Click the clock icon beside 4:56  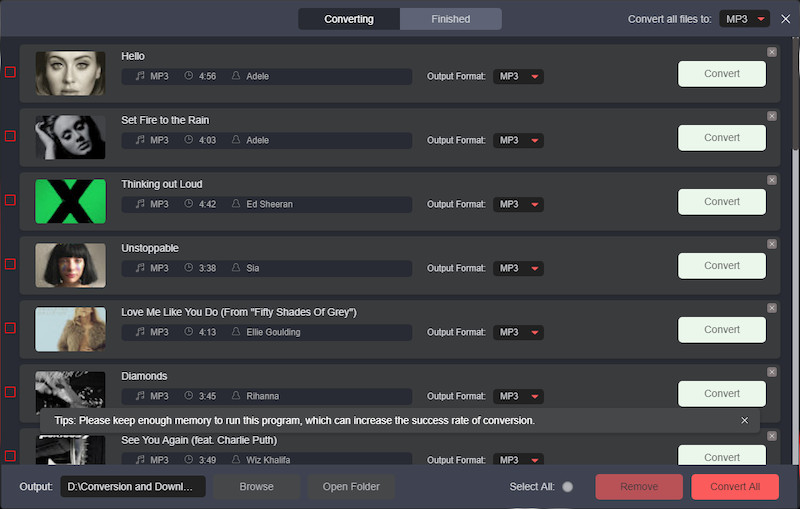tap(188, 75)
